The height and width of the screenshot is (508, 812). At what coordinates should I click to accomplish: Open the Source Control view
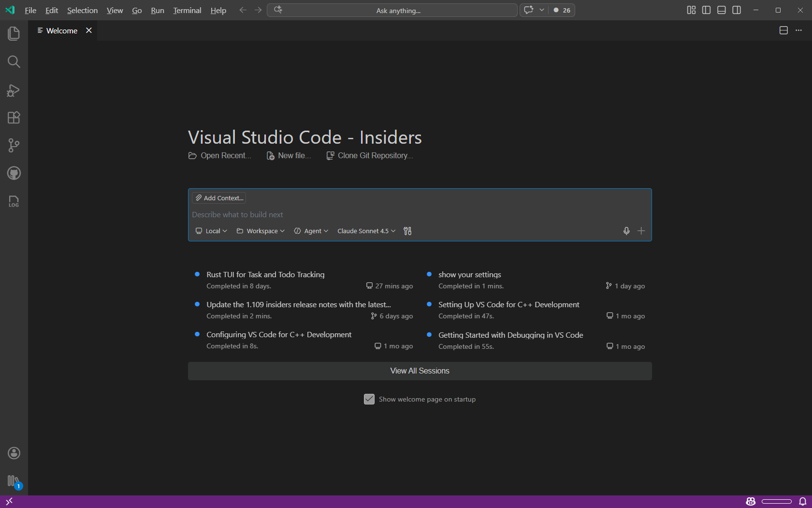coord(14,145)
